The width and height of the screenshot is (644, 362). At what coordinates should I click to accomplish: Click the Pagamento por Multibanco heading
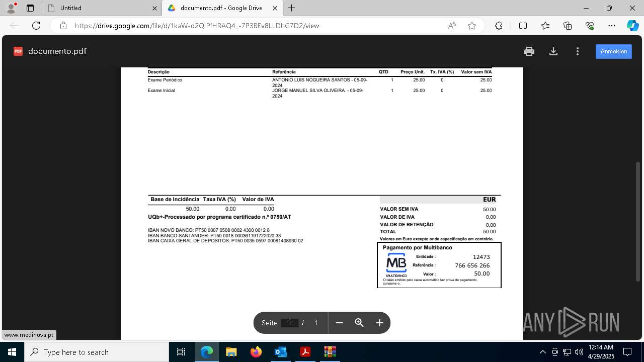(x=417, y=248)
